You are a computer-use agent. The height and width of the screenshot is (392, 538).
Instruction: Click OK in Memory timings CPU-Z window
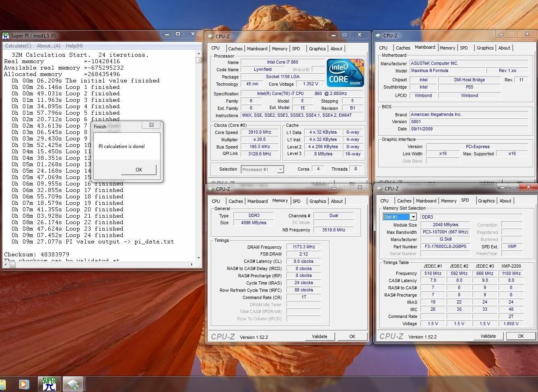click(x=352, y=336)
